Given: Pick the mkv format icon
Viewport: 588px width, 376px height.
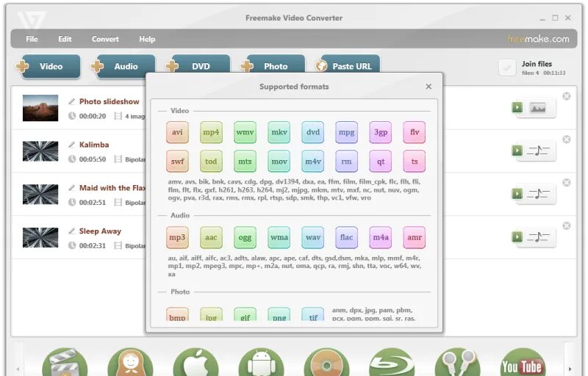Looking at the screenshot, I should 279,132.
